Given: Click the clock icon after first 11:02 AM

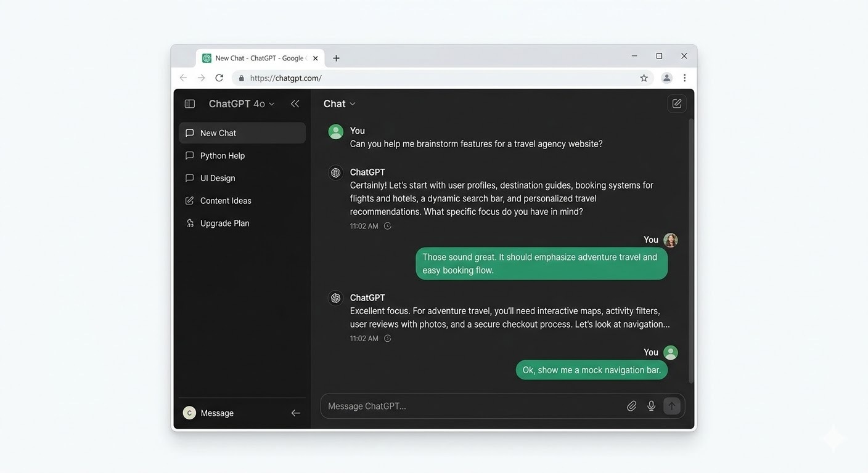Looking at the screenshot, I should pos(388,226).
